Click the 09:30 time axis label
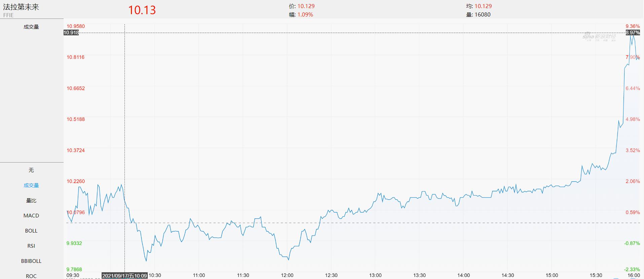Screen dimensions: 644x279 click(73, 275)
